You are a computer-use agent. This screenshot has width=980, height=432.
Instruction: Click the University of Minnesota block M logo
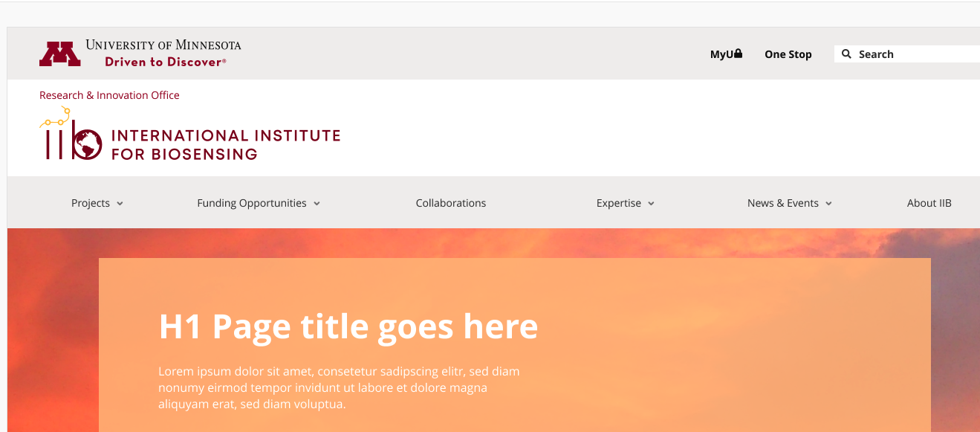[x=60, y=54]
